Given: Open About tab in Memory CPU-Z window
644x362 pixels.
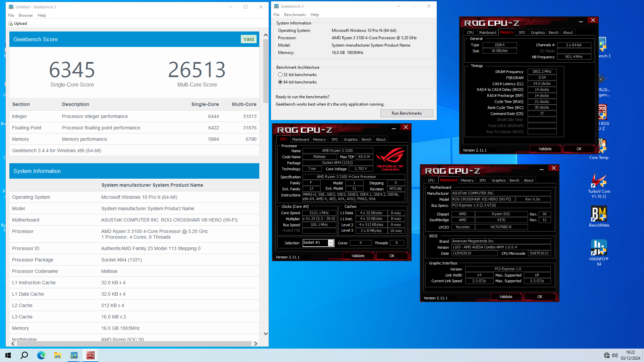Looking at the screenshot, I should (x=568, y=33).
